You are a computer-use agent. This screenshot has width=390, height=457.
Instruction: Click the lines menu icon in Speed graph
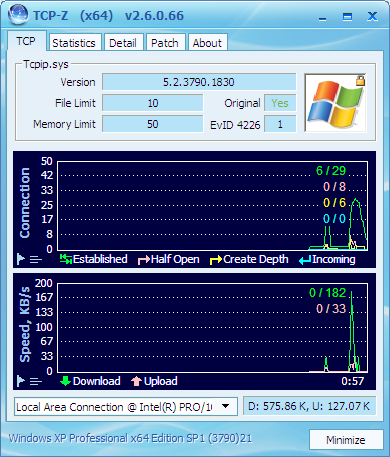[x=36, y=381]
